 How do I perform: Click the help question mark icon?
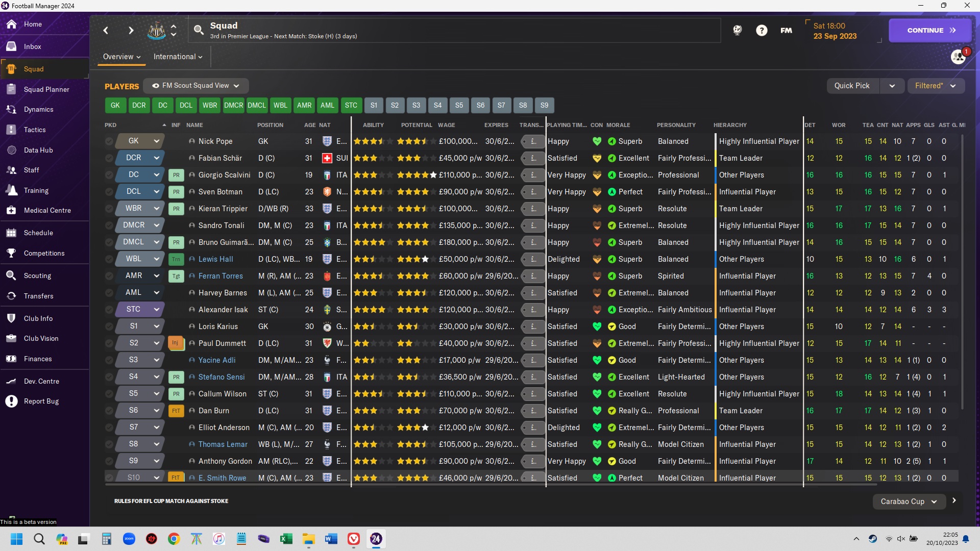tap(762, 31)
